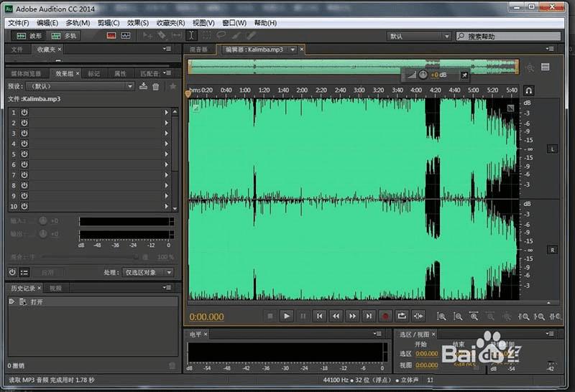Viewport: 575px width, 392px height.
Task: Select the Time Selection I-beam tool
Action: pos(192,35)
